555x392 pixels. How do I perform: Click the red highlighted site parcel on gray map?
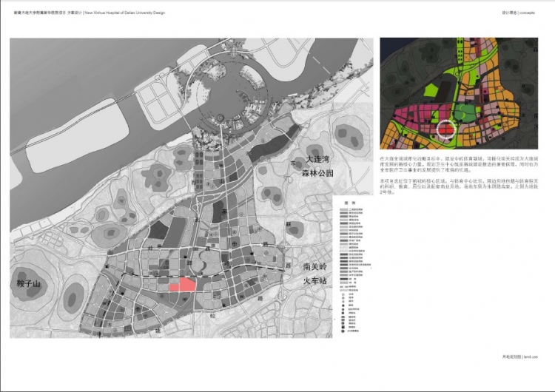pos(183,285)
